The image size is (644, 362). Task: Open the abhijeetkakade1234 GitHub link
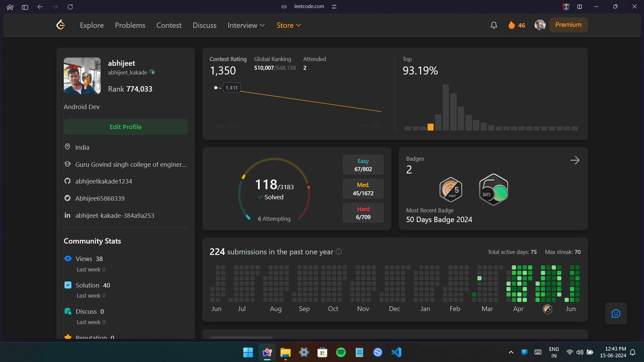(x=104, y=181)
